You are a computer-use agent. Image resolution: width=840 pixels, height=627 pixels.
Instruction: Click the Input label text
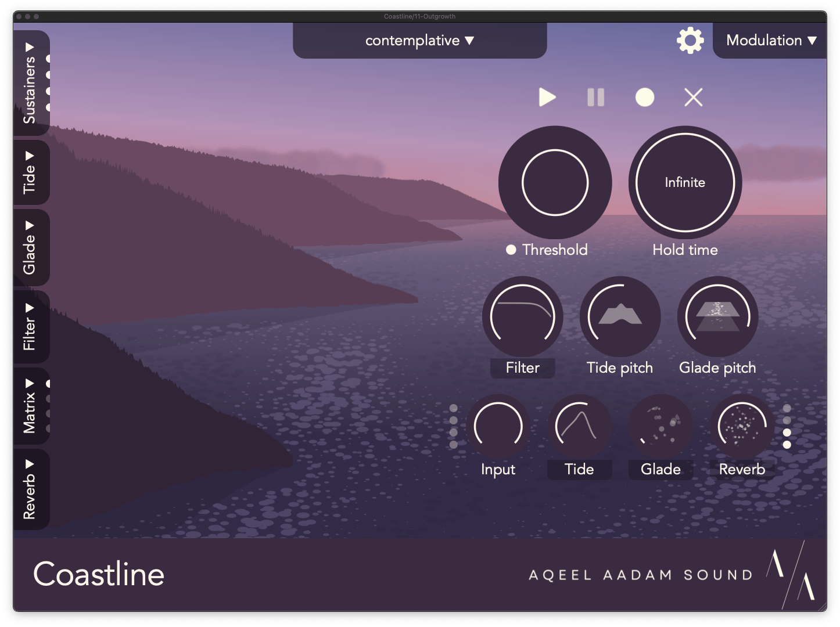click(498, 469)
